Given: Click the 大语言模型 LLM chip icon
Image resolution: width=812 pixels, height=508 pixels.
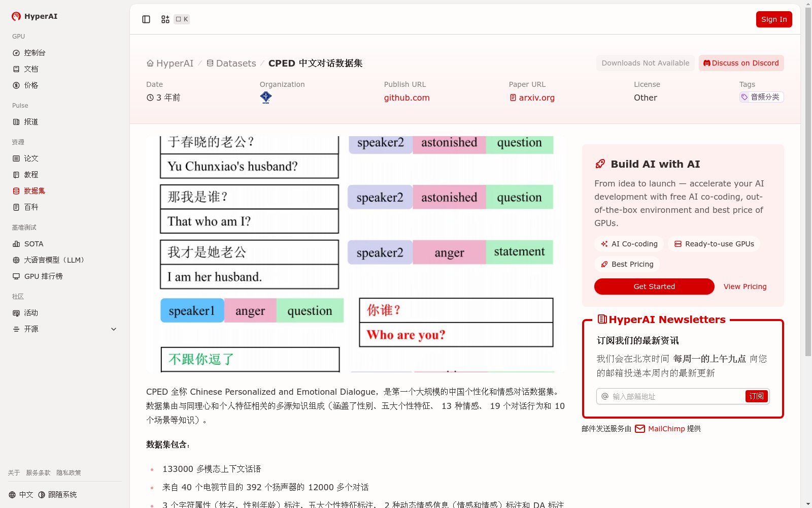Looking at the screenshot, I should (x=16, y=260).
